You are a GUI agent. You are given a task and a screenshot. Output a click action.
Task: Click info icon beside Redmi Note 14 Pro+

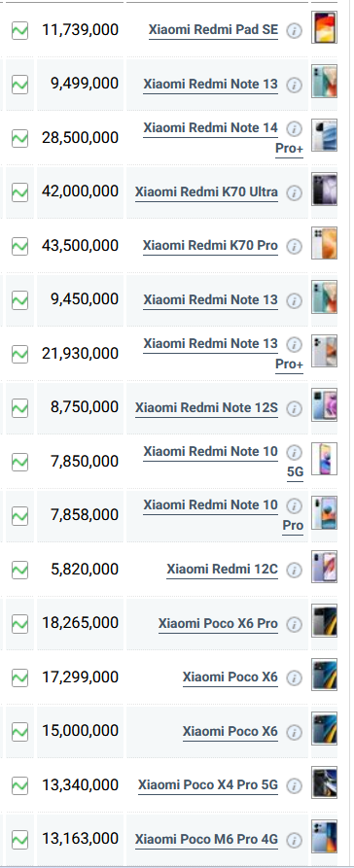pyautogui.click(x=294, y=129)
